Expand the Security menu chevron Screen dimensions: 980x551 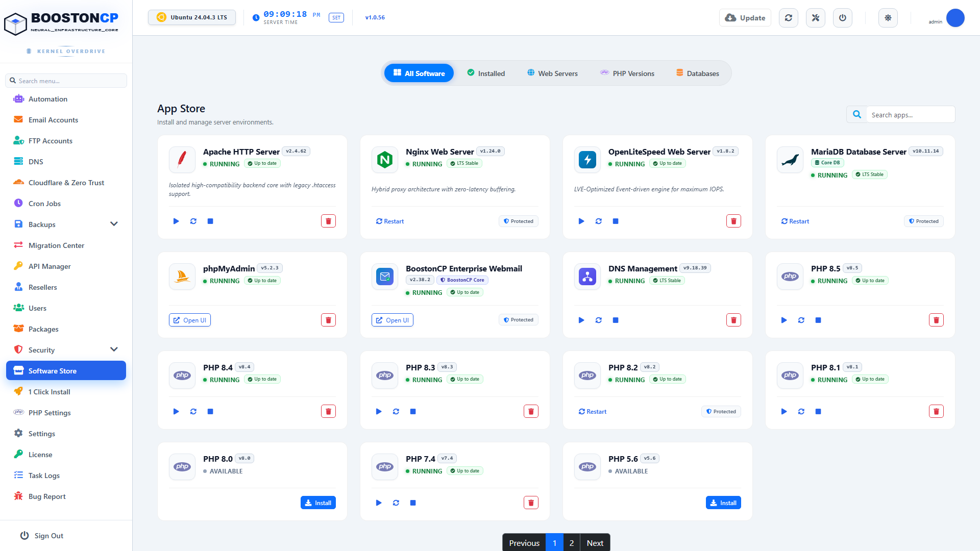114,349
